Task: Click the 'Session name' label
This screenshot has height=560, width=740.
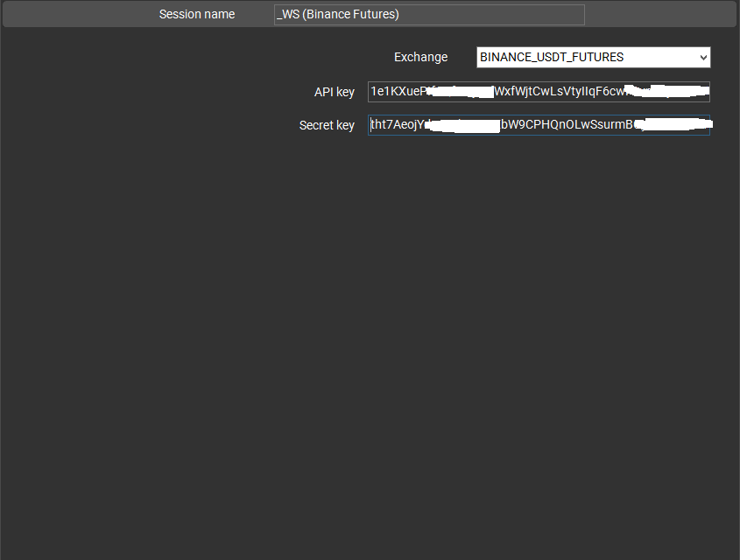Action: click(196, 15)
